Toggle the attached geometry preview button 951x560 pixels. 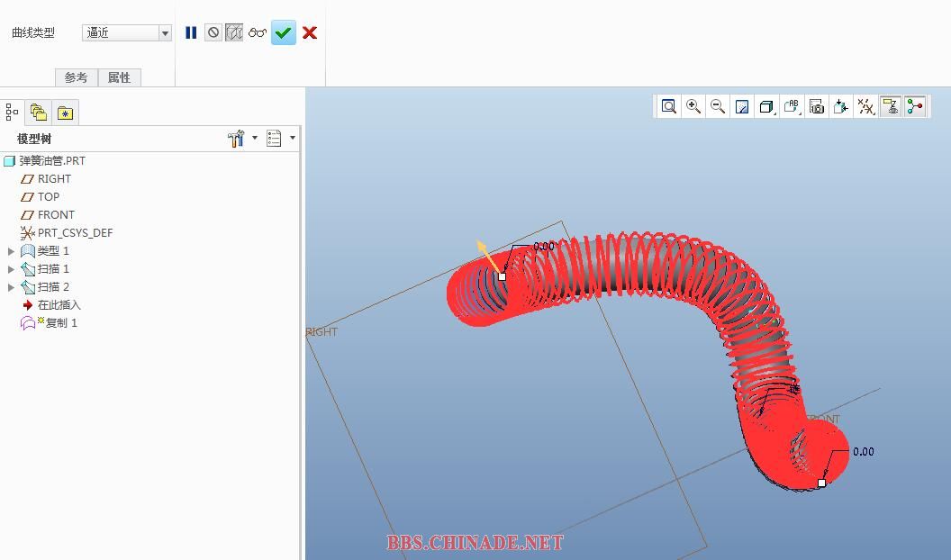pyautogui.click(x=234, y=32)
